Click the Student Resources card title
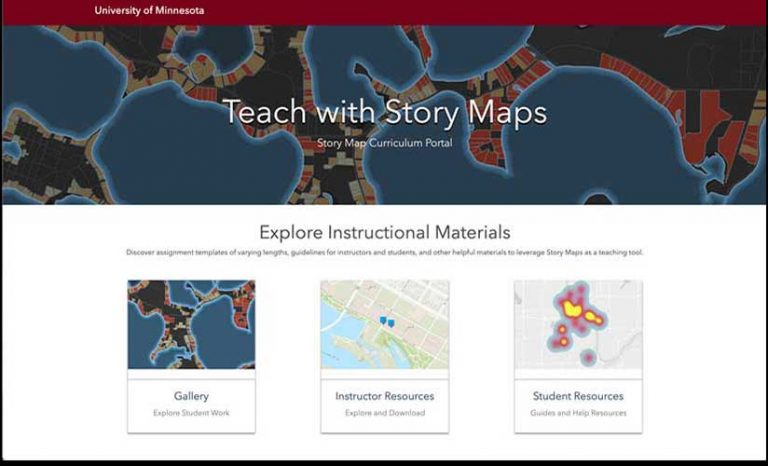 pos(578,396)
